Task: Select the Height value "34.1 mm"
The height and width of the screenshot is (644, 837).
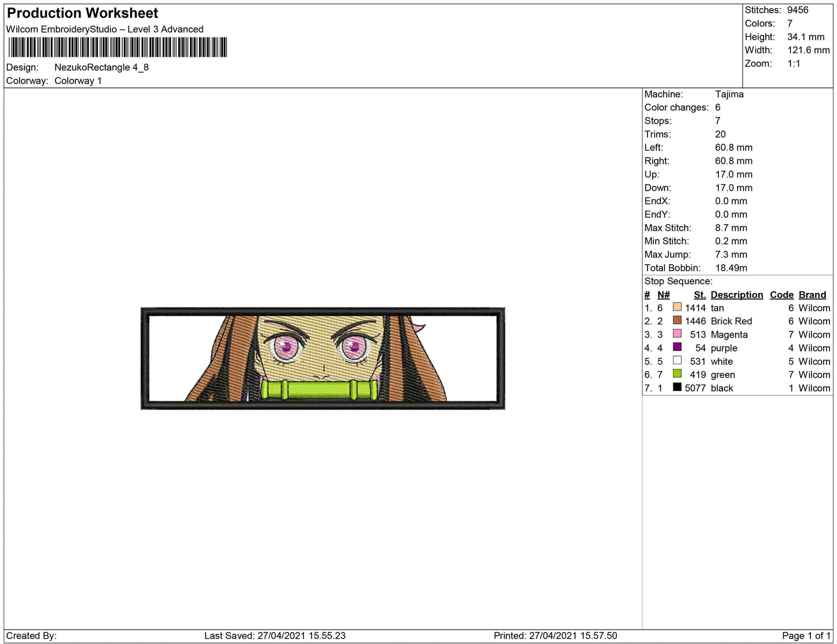Action: point(806,36)
